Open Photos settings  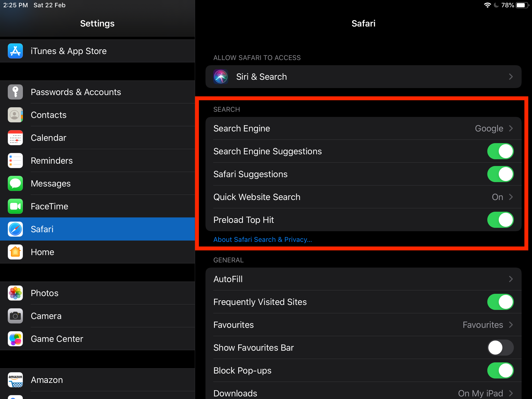44,292
